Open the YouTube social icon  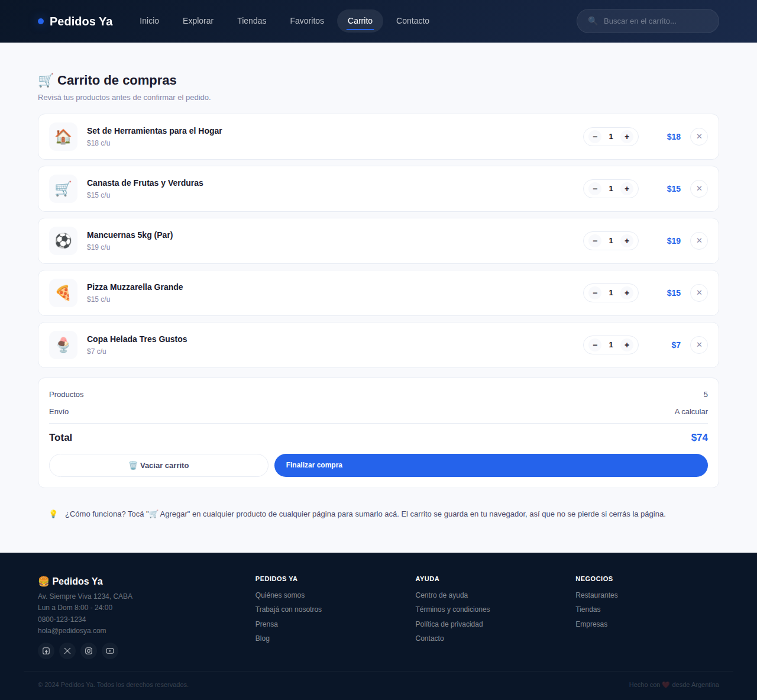pos(110,651)
